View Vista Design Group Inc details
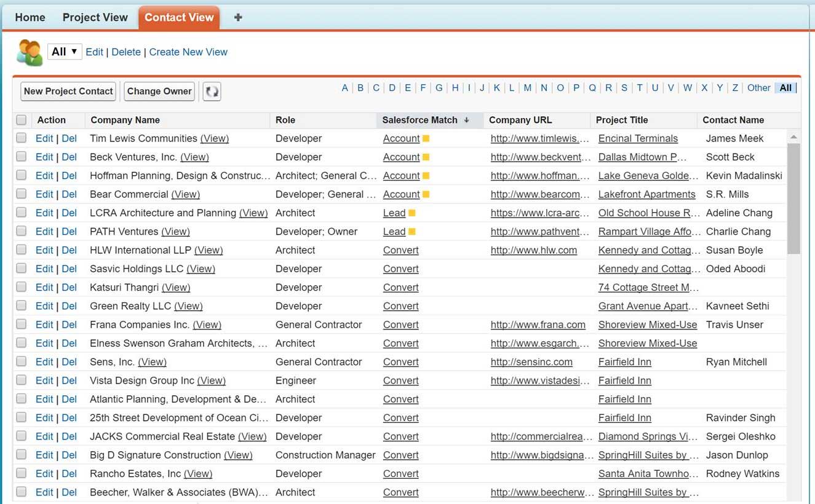The image size is (815, 504). [x=211, y=380]
